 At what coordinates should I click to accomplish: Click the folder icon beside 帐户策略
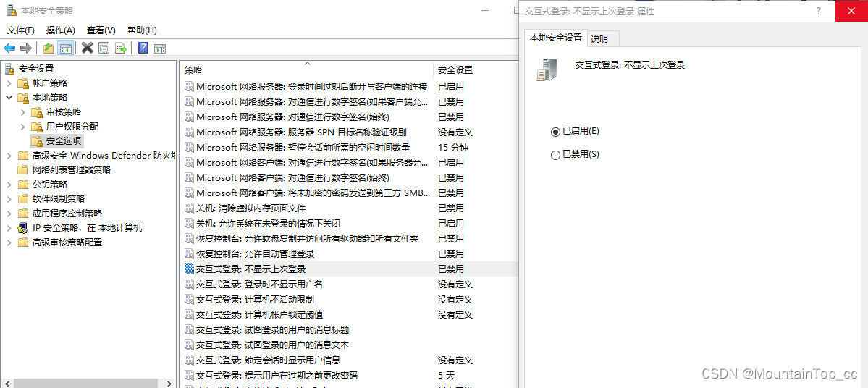pos(22,83)
